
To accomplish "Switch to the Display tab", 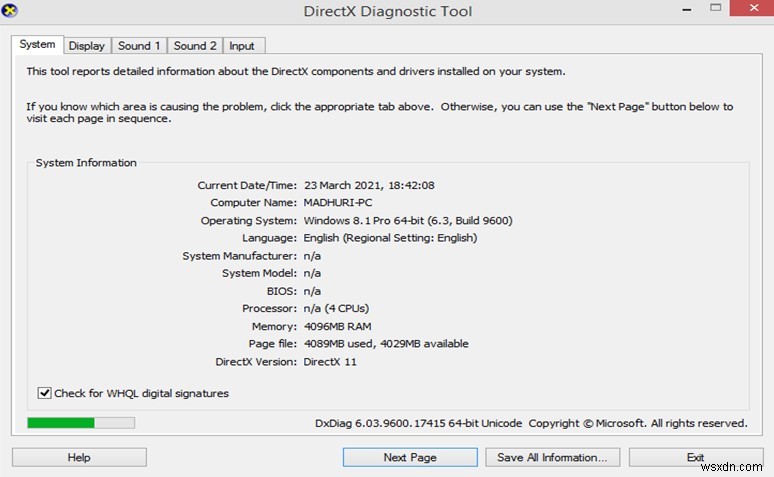I will 87,46.
